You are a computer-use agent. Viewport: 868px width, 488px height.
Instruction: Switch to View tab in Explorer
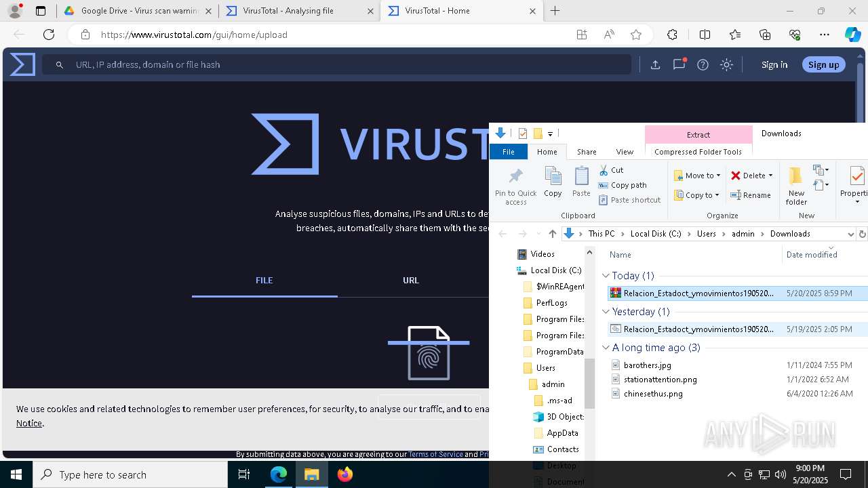pyautogui.click(x=625, y=152)
